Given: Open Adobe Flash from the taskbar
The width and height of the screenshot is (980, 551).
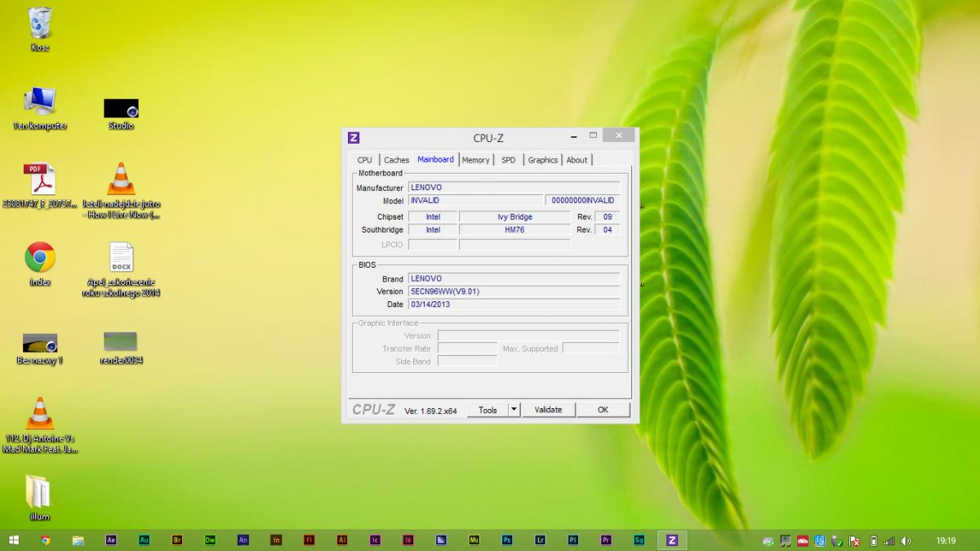Looking at the screenshot, I should (310, 540).
